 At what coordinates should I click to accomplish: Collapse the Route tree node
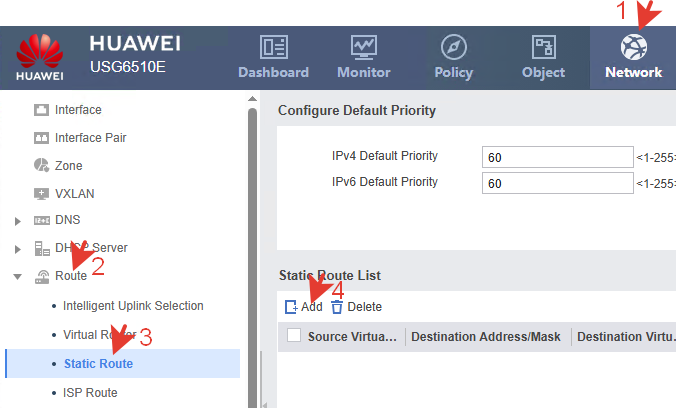[x=17, y=276]
